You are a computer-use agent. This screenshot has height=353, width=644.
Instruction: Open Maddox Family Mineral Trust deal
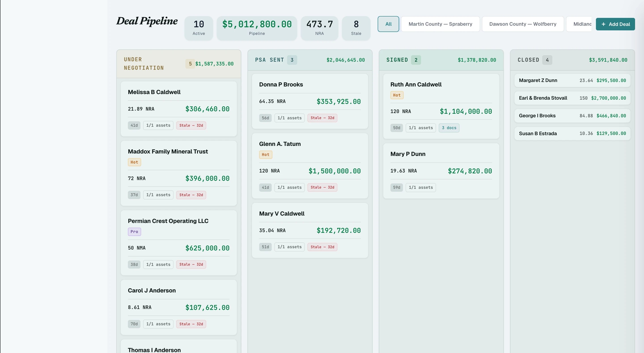178,173
